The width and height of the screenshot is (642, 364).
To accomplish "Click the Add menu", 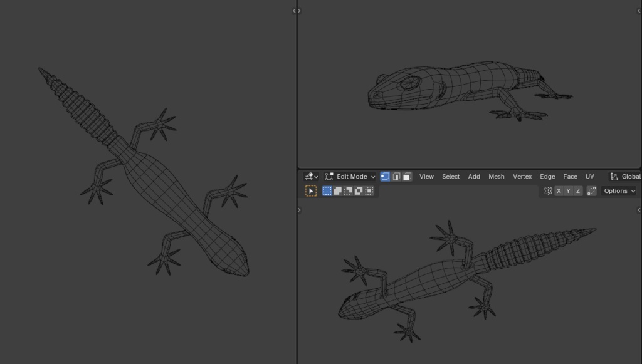I will point(474,177).
